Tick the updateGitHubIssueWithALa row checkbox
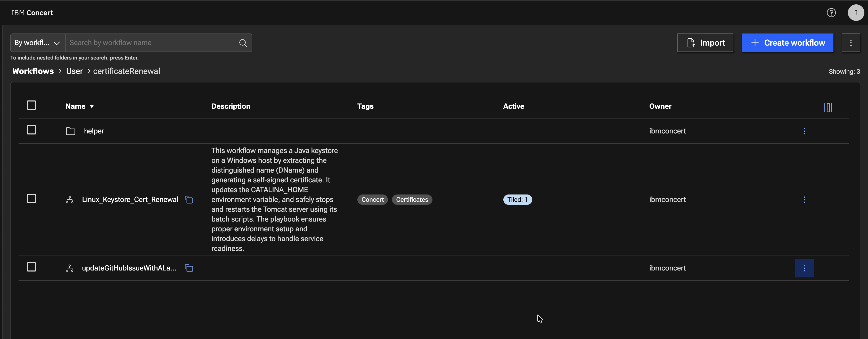Viewport: 868px width, 339px height. coord(31,267)
